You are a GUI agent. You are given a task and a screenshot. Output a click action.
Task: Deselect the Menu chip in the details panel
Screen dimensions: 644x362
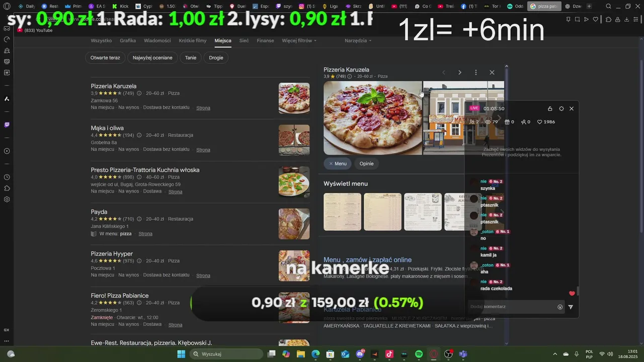pyautogui.click(x=338, y=163)
